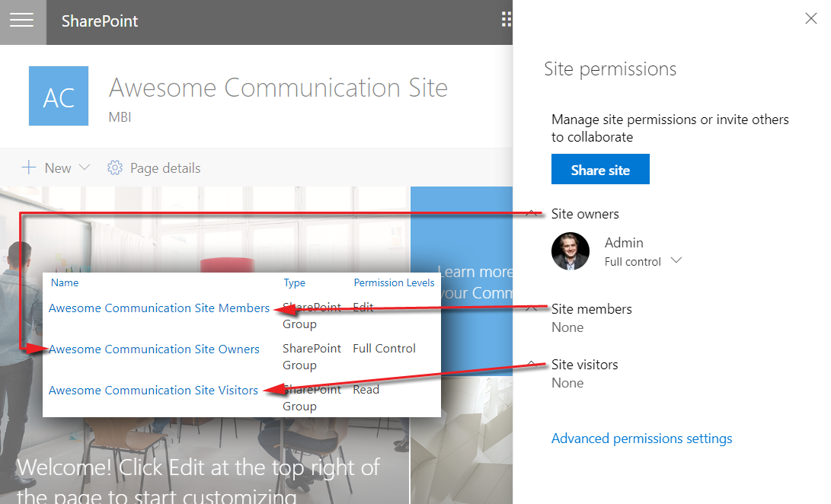The height and width of the screenshot is (504, 831).
Task: Open the app launcher waffle icon
Action: 507,20
